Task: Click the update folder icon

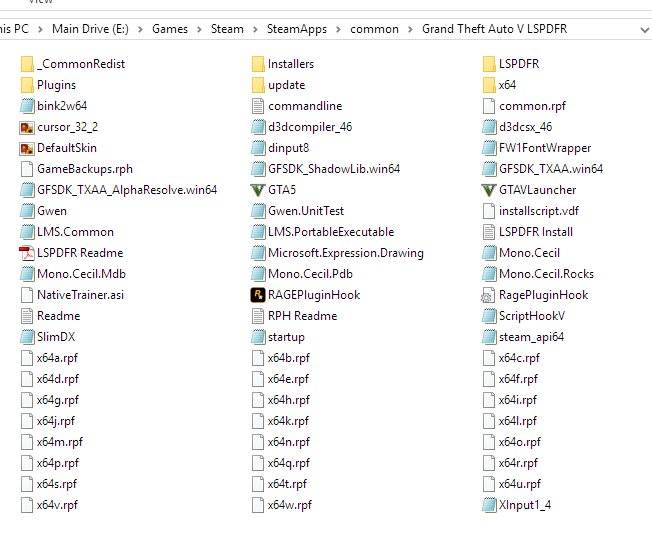Action: pos(258,85)
